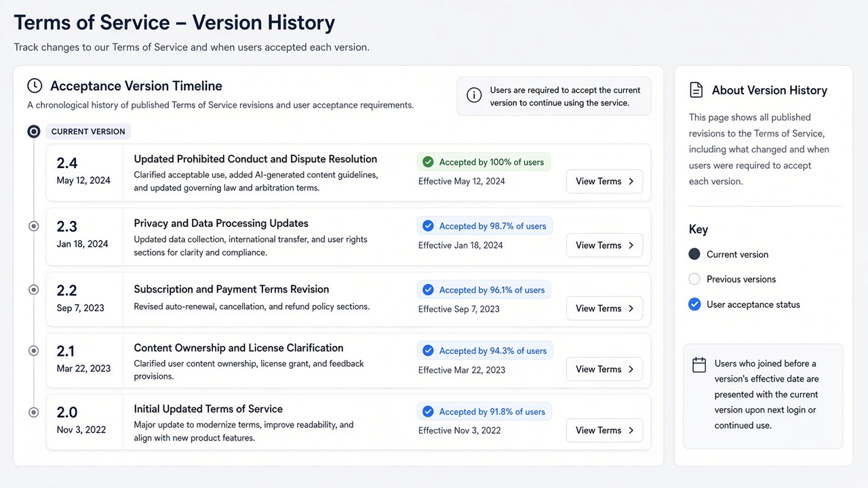Click the Initial Updated Terms of Service title
This screenshot has width=868, height=488.
point(208,409)
